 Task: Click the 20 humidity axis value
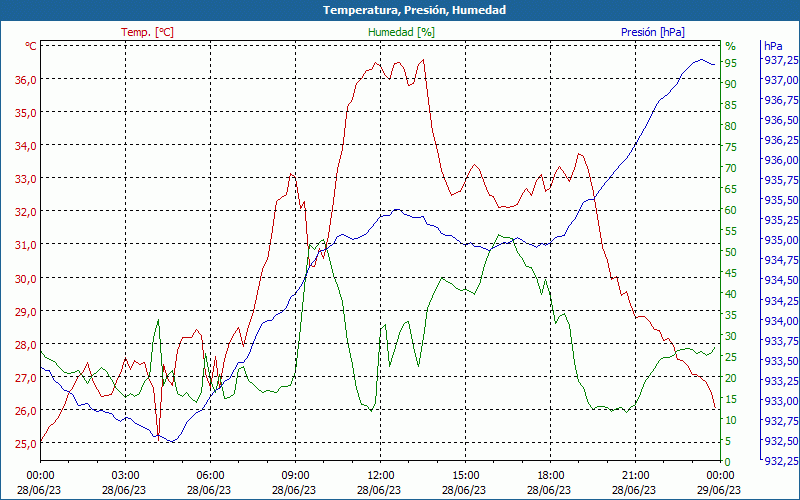click(x=731, y=378)
